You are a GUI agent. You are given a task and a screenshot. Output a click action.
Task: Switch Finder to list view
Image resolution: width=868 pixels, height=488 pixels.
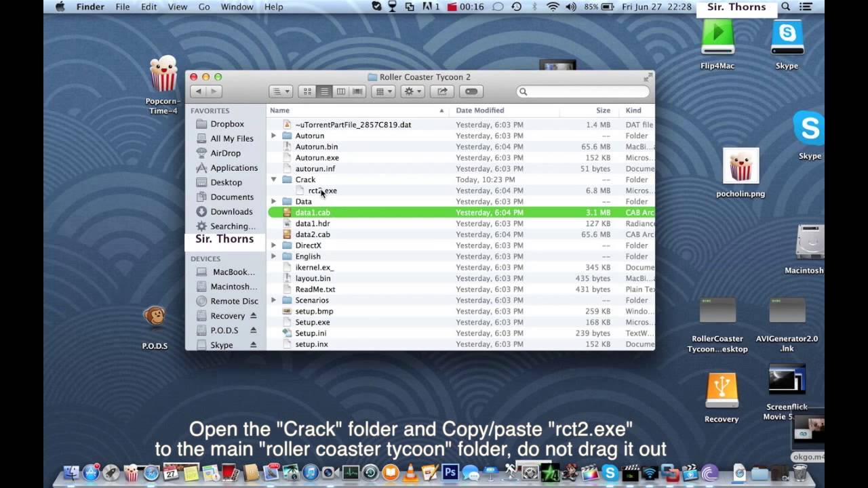[324, 91]
